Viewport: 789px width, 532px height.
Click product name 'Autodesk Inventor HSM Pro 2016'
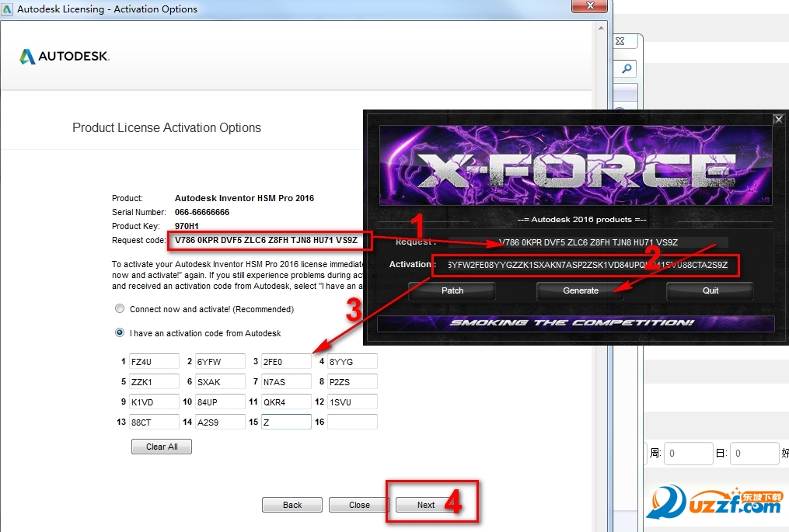point(244,198)
